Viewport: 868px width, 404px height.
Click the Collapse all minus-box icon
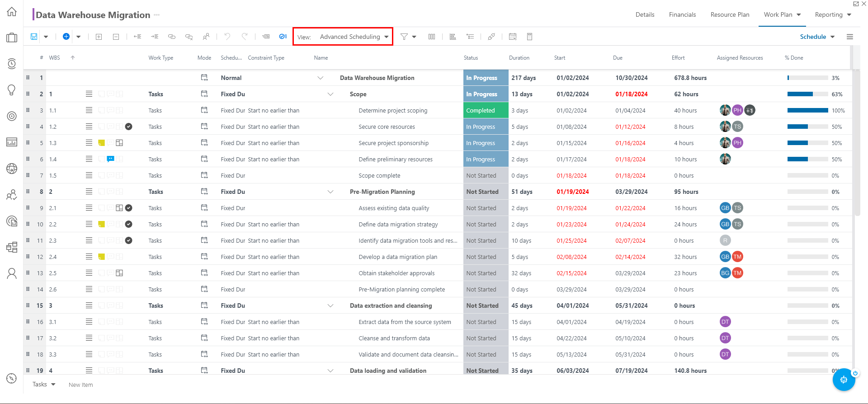(116, 37)
